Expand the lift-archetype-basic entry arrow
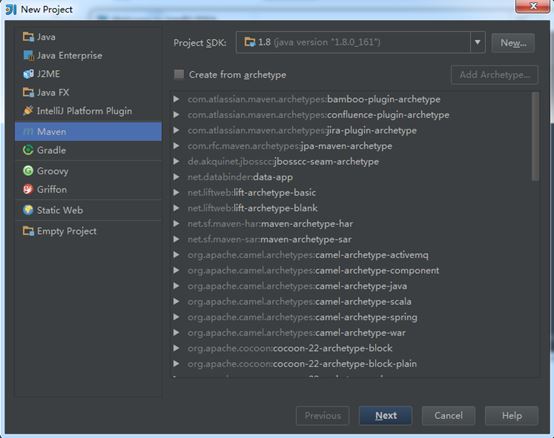The height and width of the screenshot is (438, 554). coord(176,193)
